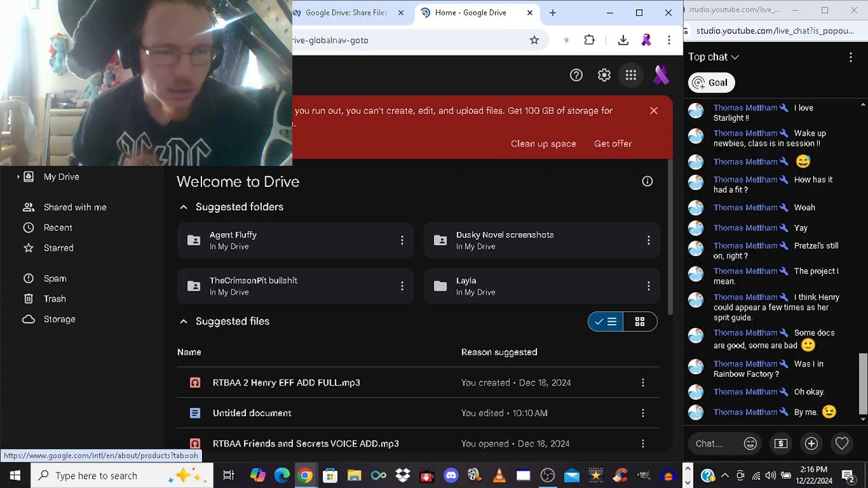
Task: Click the heart reaction icon
Action: pyautogui.click(x=842, y=444)
